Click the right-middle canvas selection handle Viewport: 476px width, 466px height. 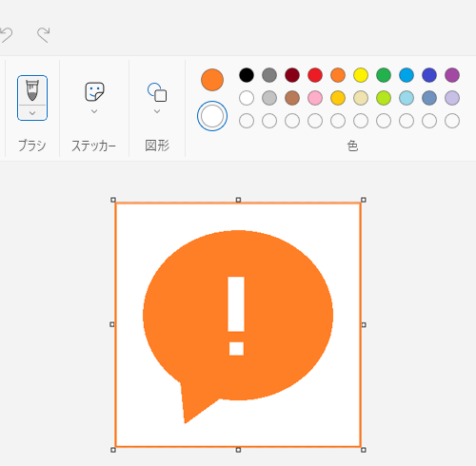point(364,324)
